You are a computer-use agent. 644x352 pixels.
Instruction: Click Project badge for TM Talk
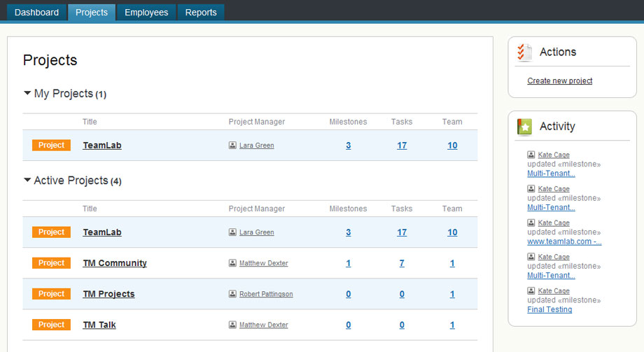coord(51,325)
